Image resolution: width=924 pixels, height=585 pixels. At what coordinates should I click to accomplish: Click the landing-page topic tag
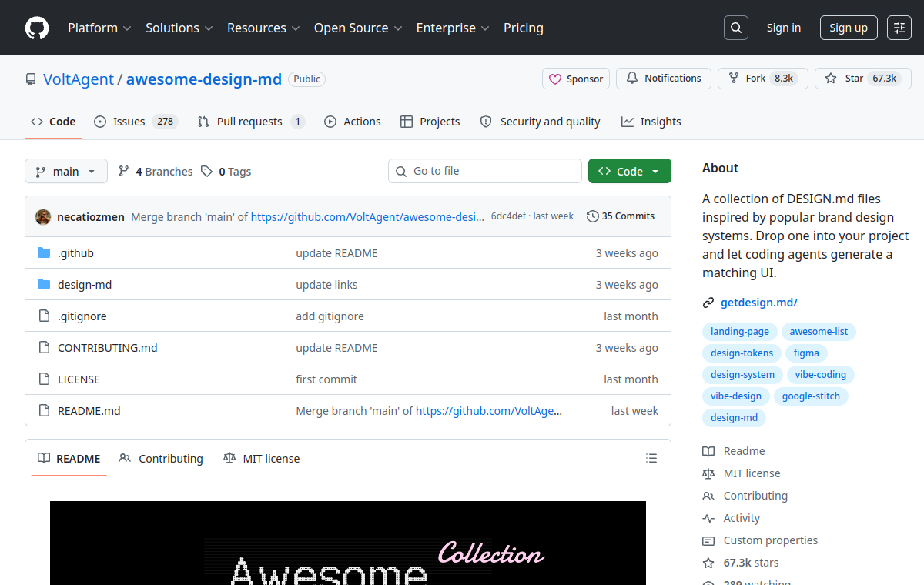[740, 332]
